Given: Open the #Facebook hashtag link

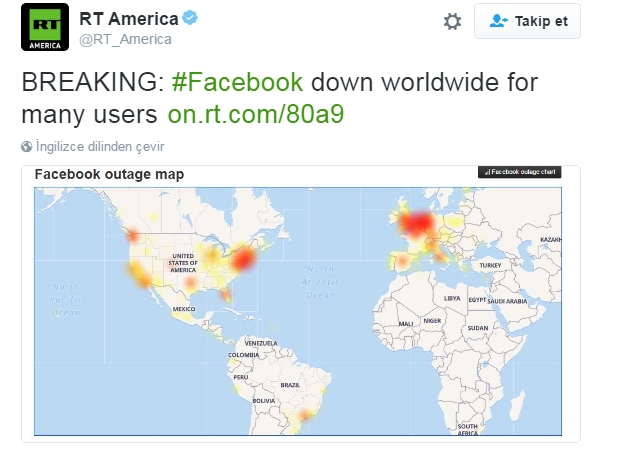Looking at the screenshot, I should (238, 82).
